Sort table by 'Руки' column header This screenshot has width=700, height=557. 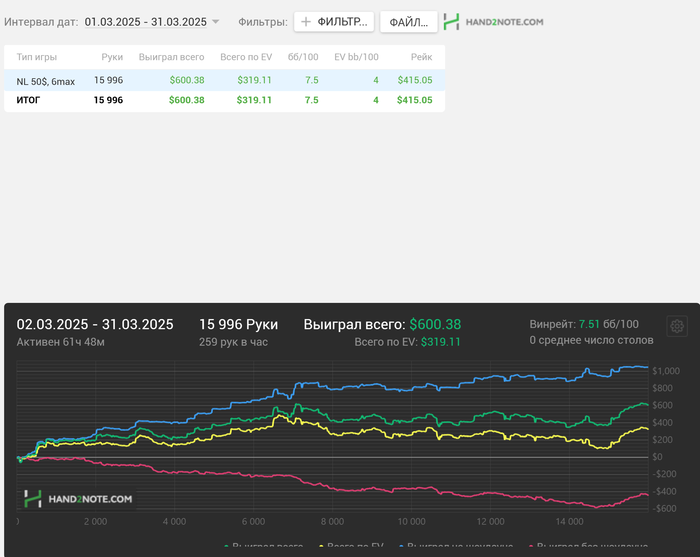click(x=112, y=57)
